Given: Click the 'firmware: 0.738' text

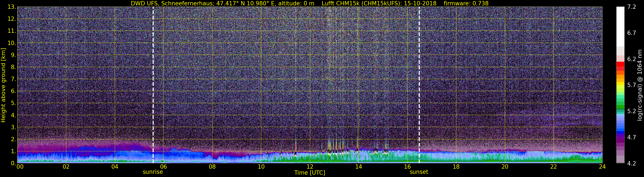Looking at the screenshot, I should 466,3.
